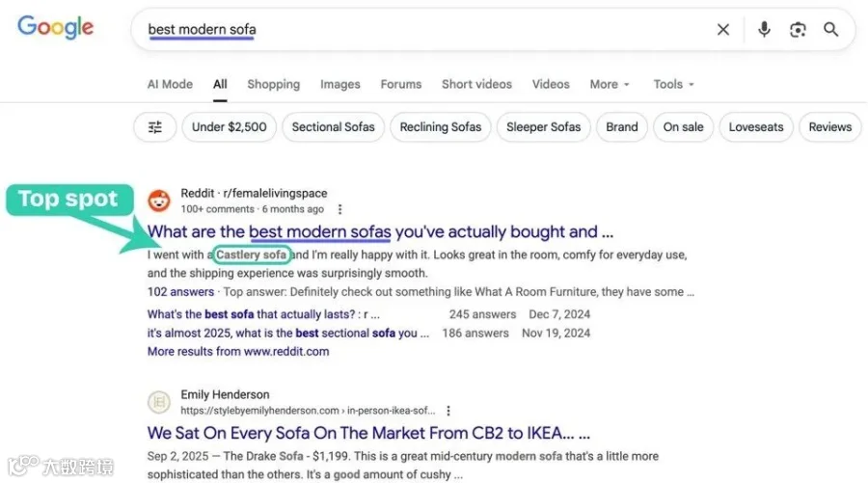868x483 pixels.
Task: Click the Brand filter chip
Action: click(x=622, y=127)
